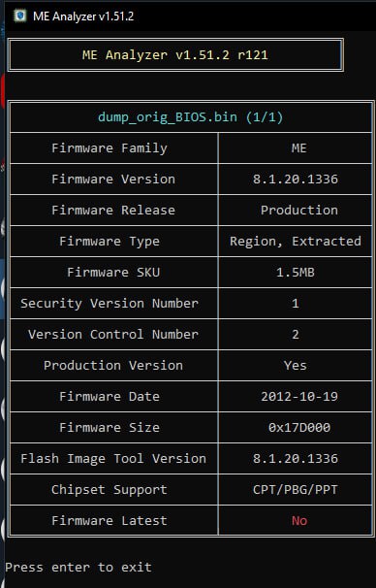Select the firmware date 2012-10-19
Screen dimensions: 376x588
click(299, 397)
